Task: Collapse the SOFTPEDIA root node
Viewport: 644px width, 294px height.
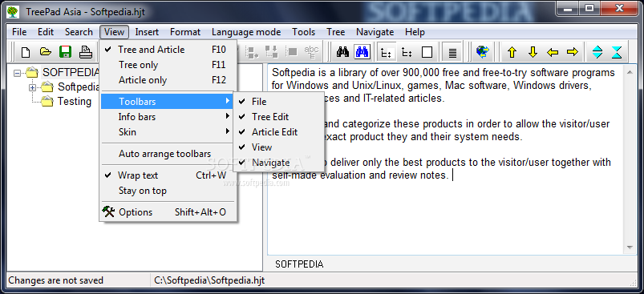Action: click(x=17, y=74)
